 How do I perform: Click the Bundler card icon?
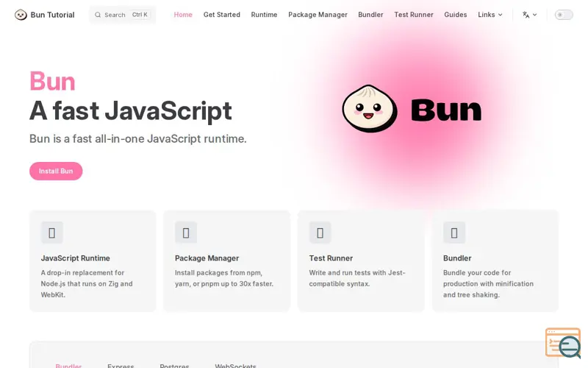click(x=454, y=233)
